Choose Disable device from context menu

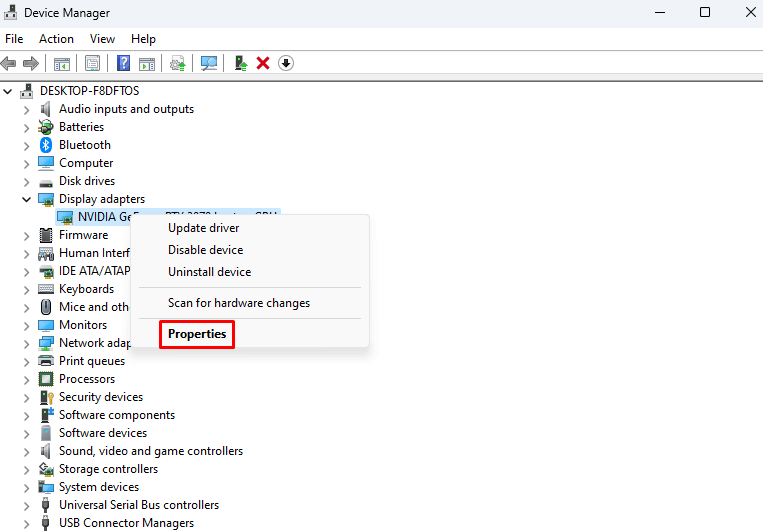[250, 250]
